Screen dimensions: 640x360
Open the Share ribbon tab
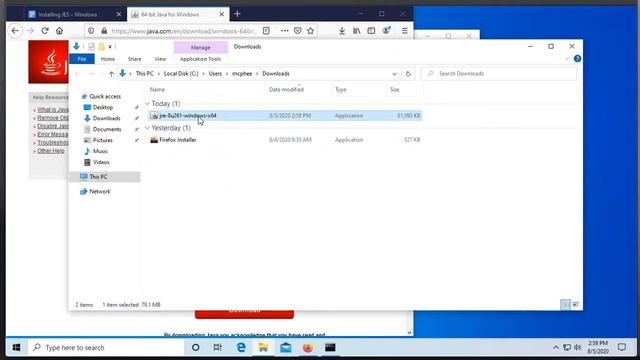[134, 59]
